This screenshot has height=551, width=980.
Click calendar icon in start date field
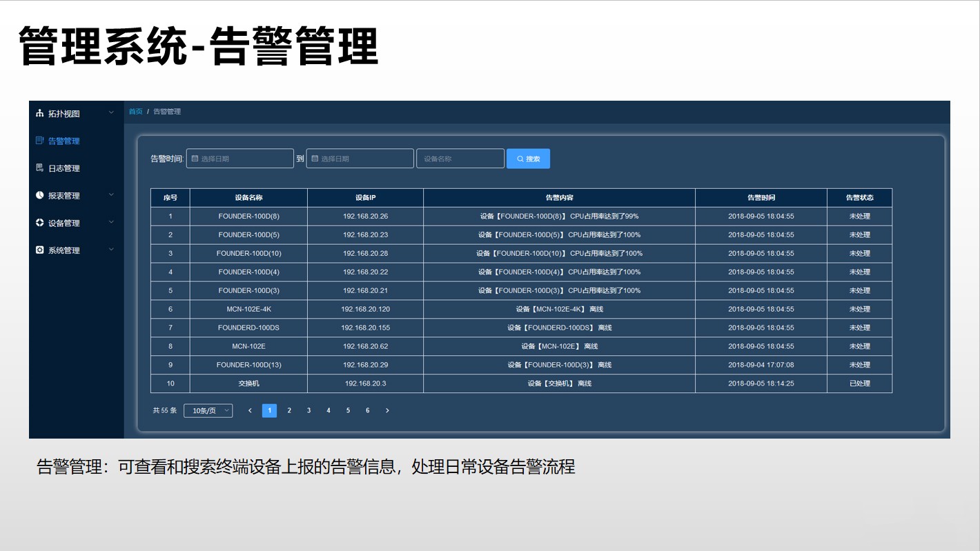tap(195, 159)
